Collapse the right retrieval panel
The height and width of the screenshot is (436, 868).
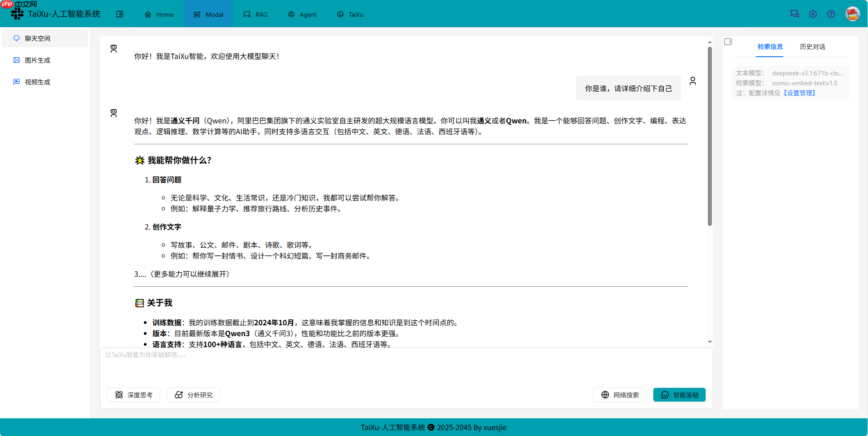728,41
